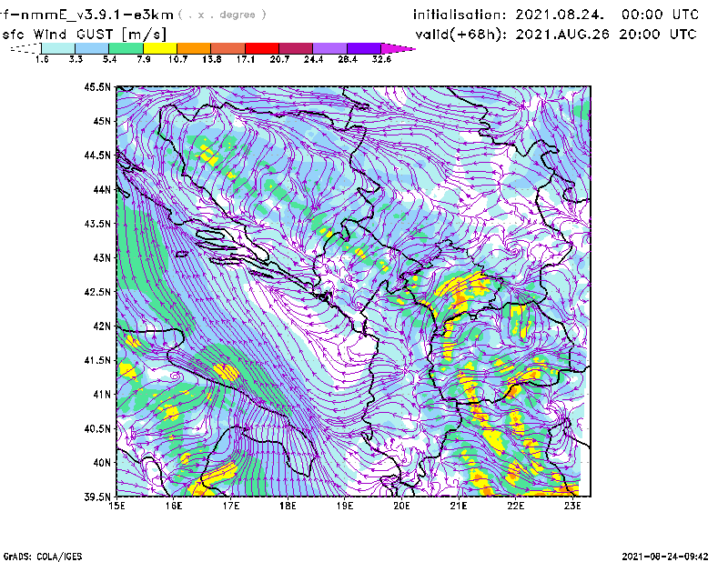Click the 42N latitude label
The image size is (728, 562).
(x=102, y=326)
